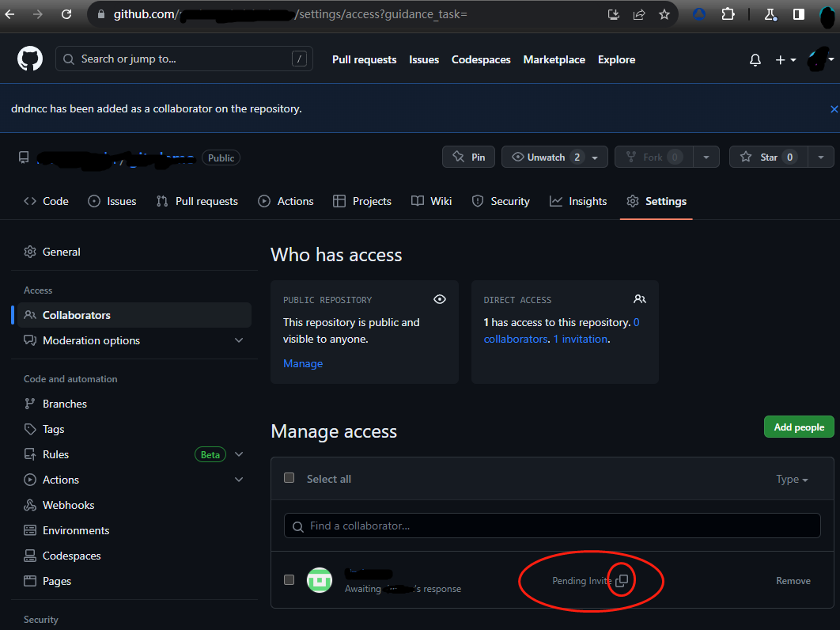Switch to the repository Issues tab

tap(112, 201)
